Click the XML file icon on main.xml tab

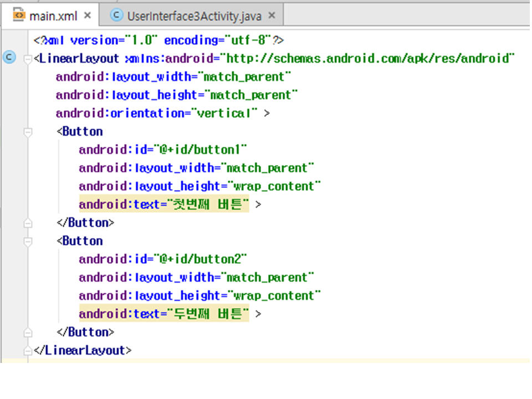(19, 16)
